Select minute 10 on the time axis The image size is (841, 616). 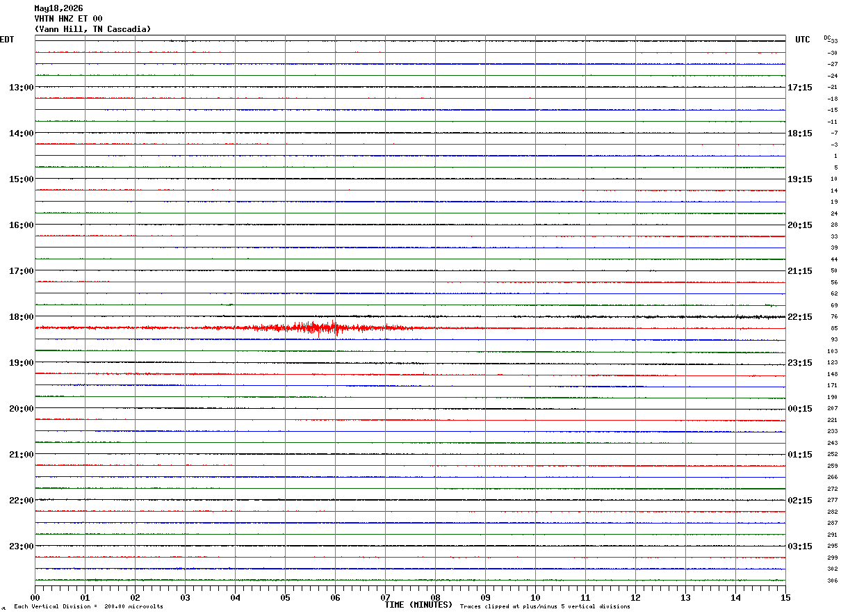(535, 597)
